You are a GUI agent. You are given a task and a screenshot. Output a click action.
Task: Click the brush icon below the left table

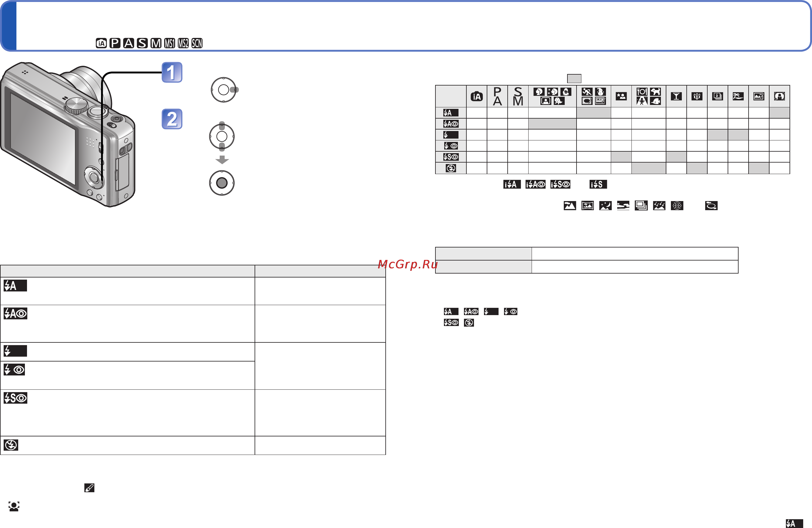point(90,488)
